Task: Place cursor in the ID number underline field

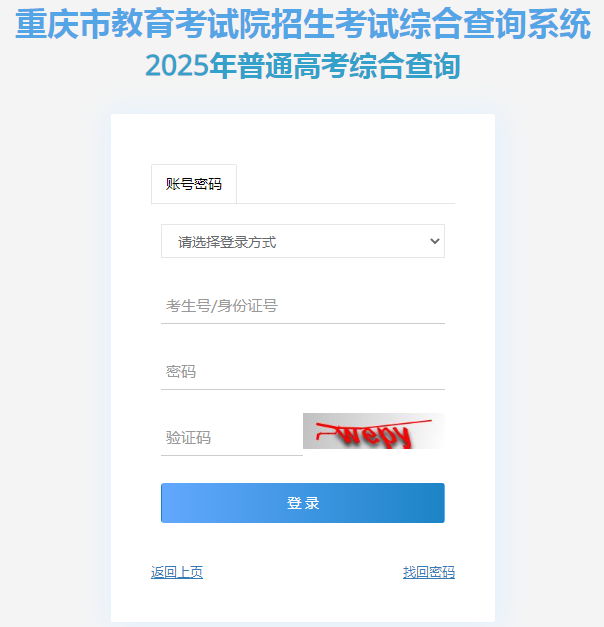Action: (x=303, y=306)
